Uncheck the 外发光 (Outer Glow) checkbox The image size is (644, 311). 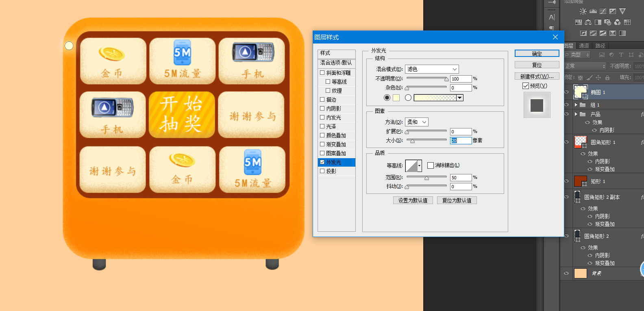click(x=322, y=162)
